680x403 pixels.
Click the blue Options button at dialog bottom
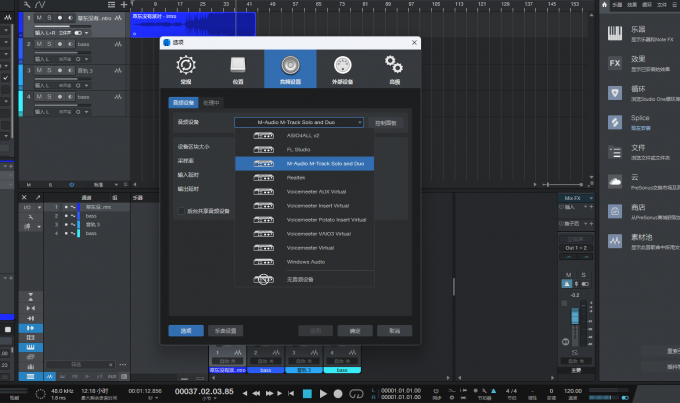[186, 331]
